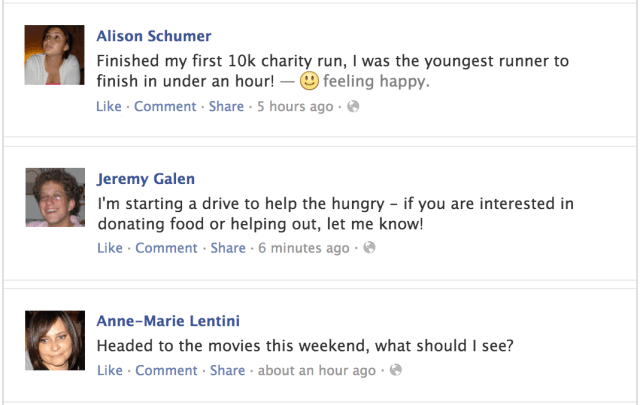Open Jeremy Galen's profile picture

55,197
